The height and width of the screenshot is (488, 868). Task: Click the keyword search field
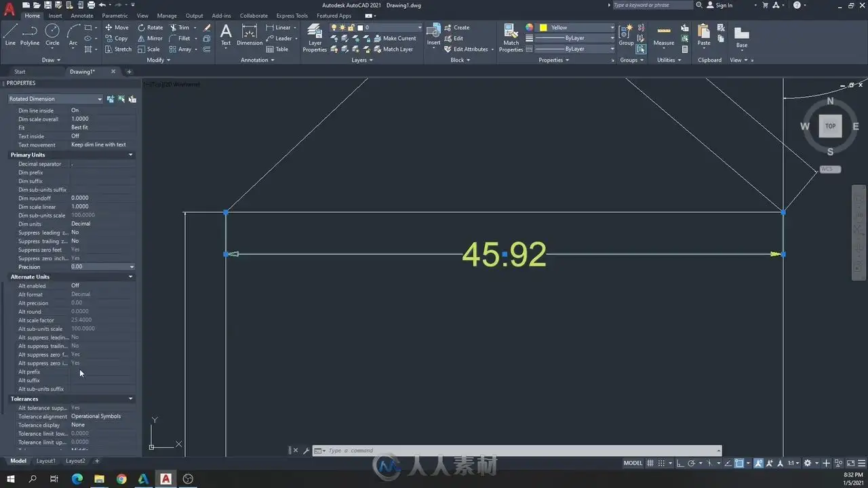[x=652, y=5]
